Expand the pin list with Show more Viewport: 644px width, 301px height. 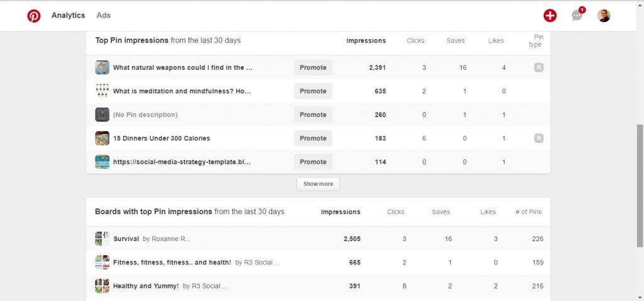coord(318,184)
